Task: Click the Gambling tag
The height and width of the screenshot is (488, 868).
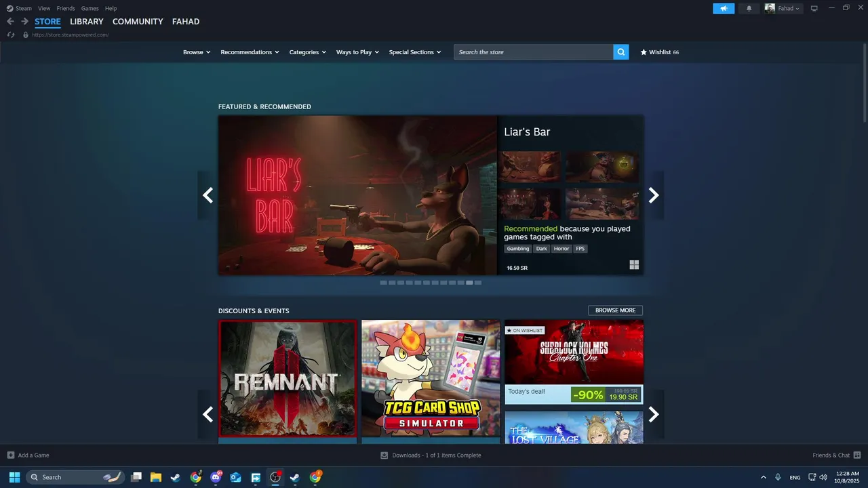Action: point(518,249)
